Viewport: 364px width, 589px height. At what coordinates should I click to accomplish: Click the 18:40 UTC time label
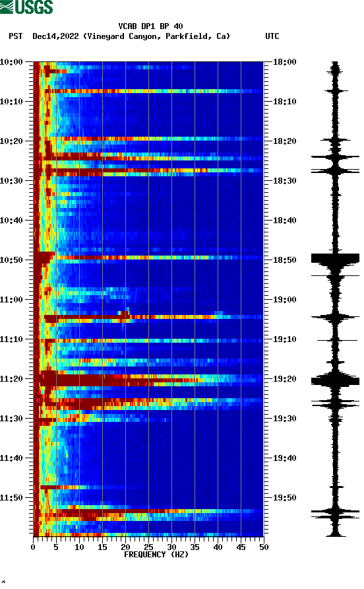pos(284,221)
